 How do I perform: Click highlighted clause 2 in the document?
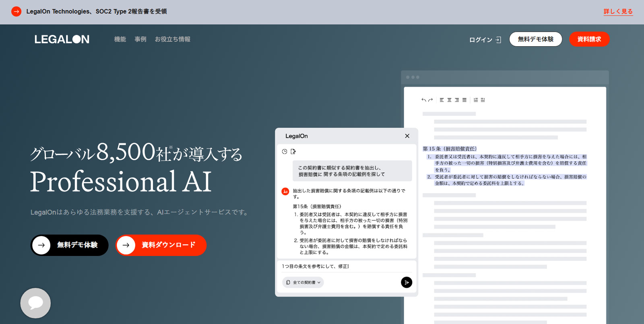507,180
